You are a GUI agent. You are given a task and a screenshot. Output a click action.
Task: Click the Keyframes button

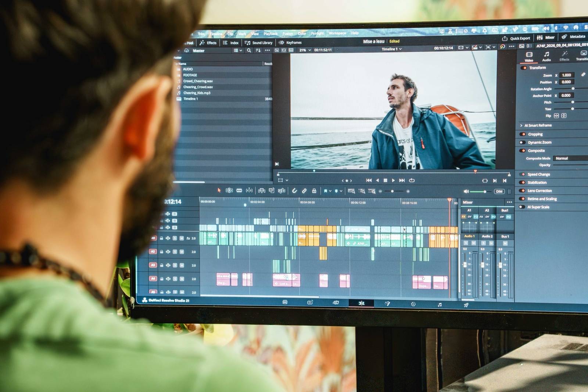tap(290, 43)
